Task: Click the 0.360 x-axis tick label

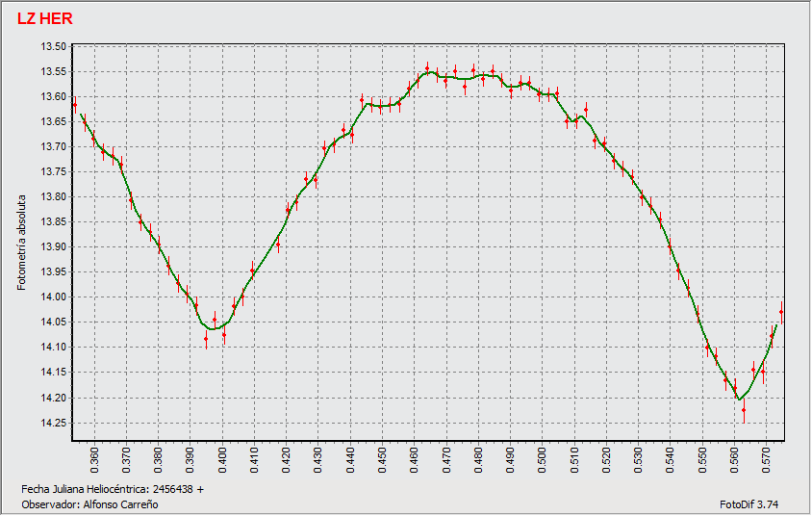Action: click(94, 459)
